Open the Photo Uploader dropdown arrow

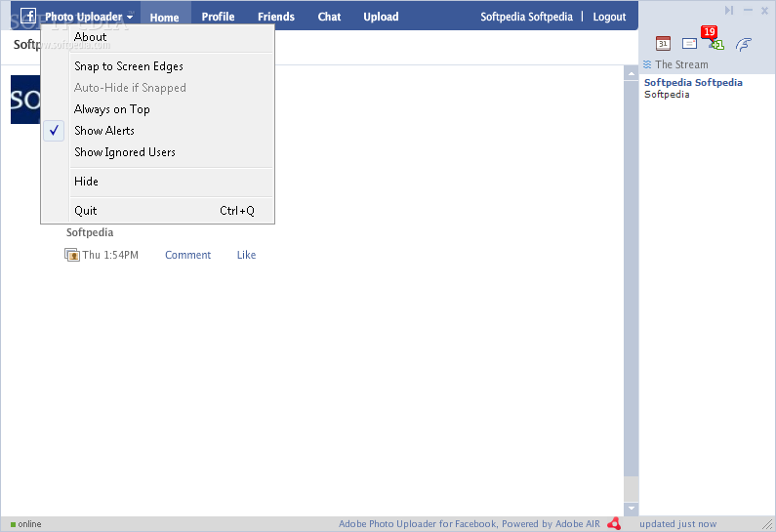[x=130, y=17]
